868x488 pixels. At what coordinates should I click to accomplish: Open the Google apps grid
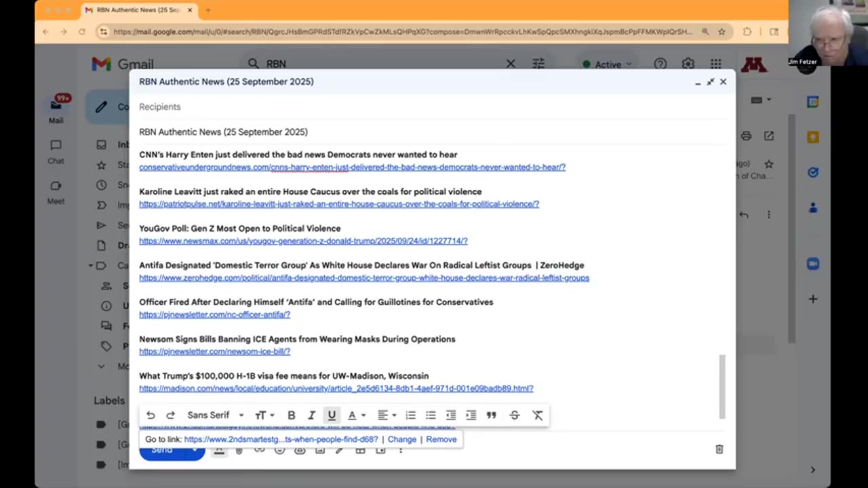716,64
